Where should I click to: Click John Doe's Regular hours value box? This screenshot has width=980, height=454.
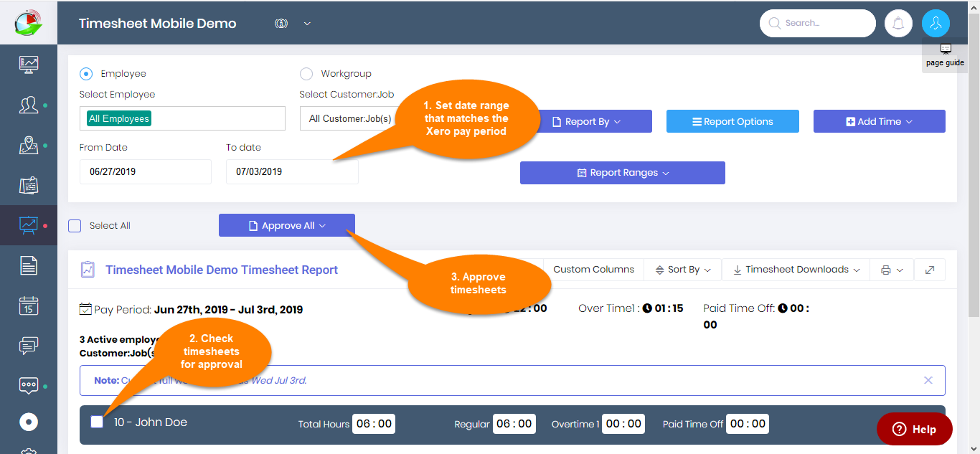[x=514, y=424]
